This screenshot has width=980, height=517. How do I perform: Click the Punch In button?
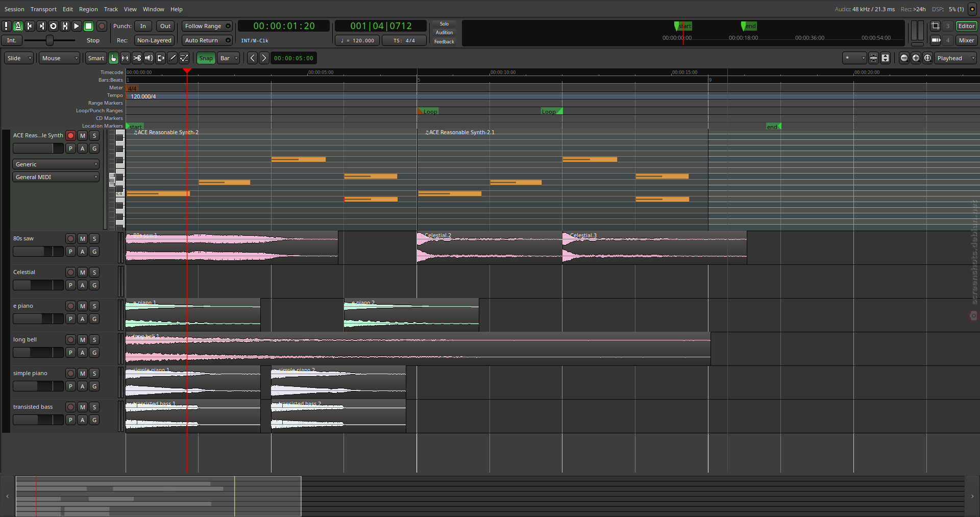click(143, 26)
